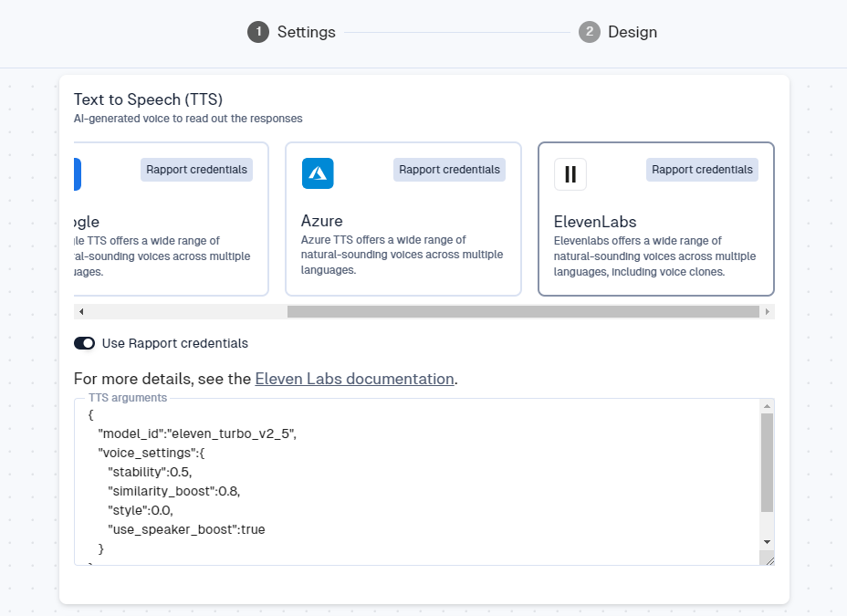Click the TTS arguments resize handle
The height and width of the screenshot is (616, 847).
pyautogui.click(x=769, y=560)
